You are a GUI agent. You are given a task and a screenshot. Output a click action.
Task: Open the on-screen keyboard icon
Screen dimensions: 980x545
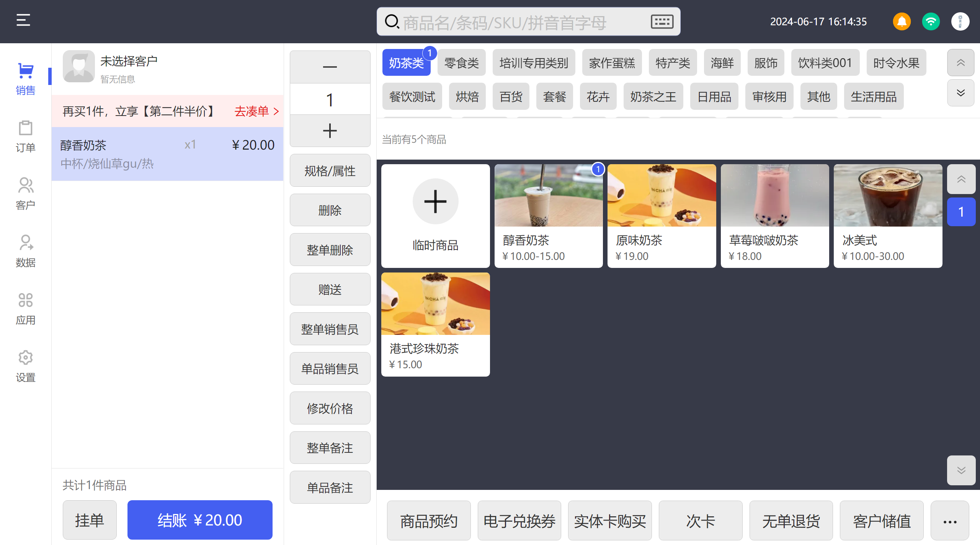(x=662, y=22)
